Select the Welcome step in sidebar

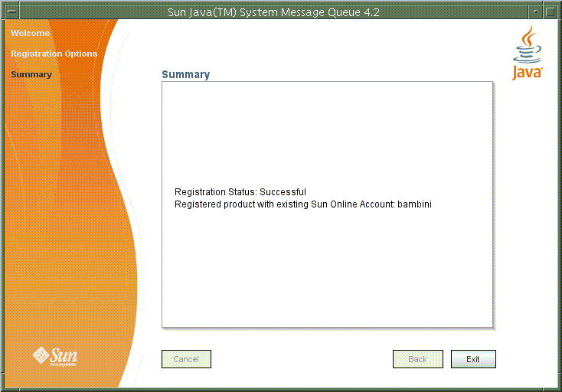point(31,34)
